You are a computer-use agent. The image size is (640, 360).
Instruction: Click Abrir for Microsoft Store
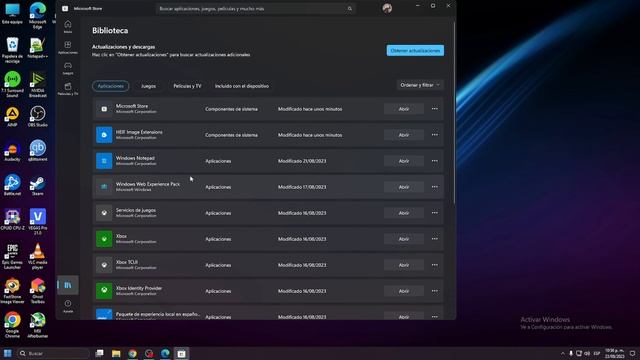[x=404, y=109]
